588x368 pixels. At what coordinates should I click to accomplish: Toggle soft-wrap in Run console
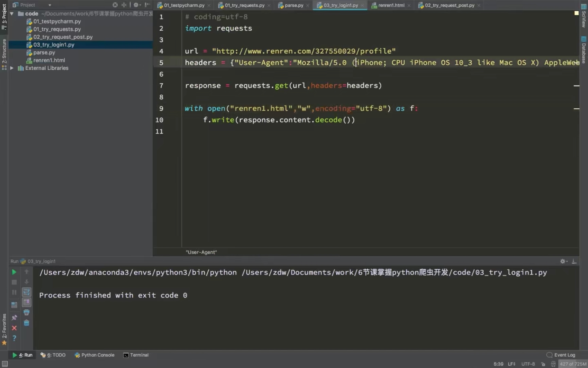click(x=27, y=292)
